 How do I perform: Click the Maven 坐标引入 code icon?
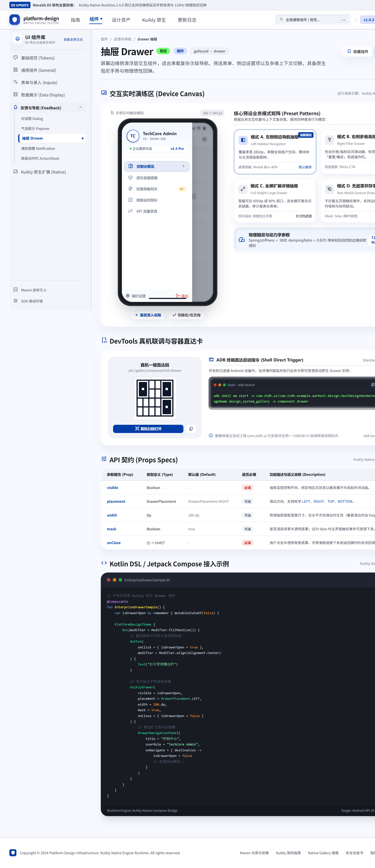16,290
